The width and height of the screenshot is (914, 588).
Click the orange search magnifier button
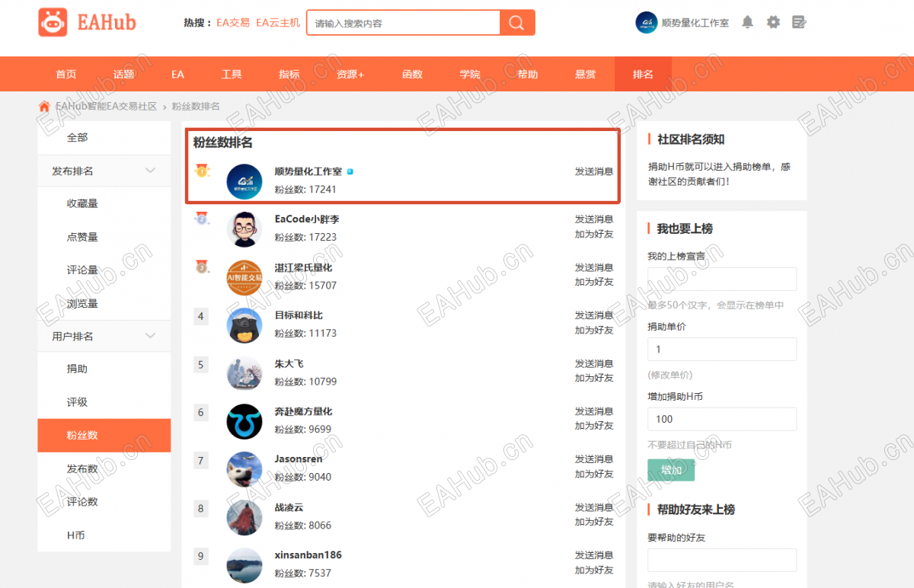click(517, 23)
